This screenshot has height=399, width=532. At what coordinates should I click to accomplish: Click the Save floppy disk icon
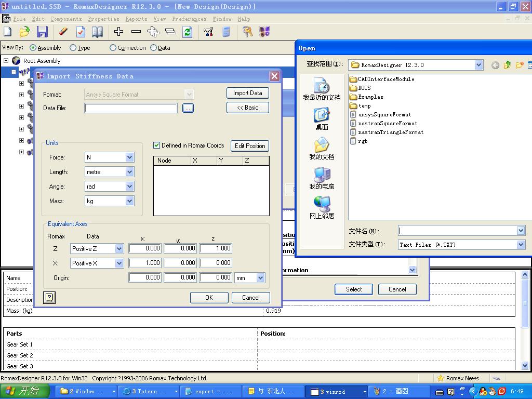click(42, 32)
